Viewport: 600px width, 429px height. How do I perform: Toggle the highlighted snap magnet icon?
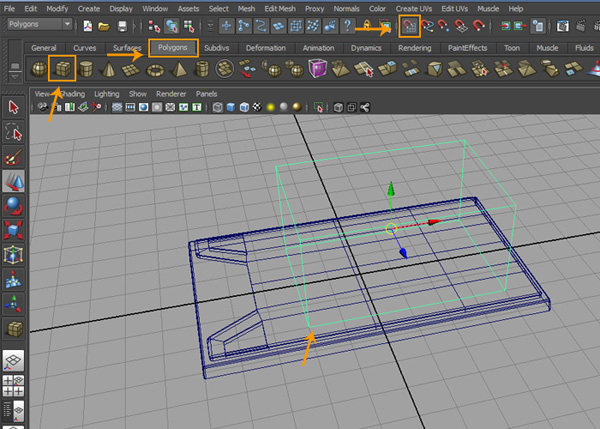[409, 24]
